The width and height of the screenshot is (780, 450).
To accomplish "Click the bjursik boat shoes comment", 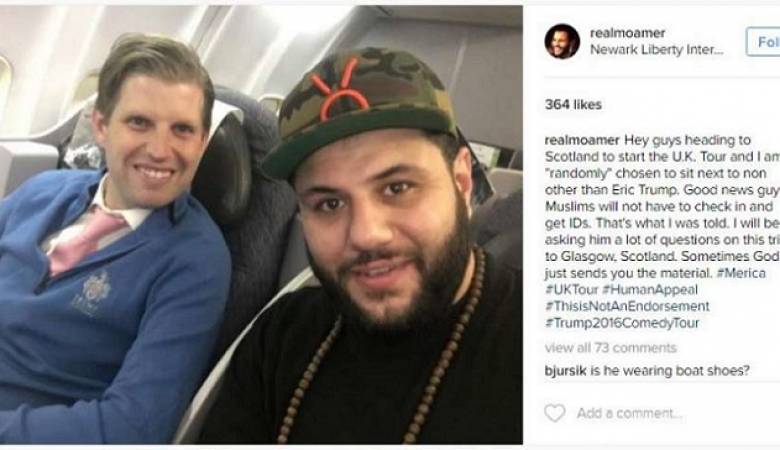I will tap(647, 370).
